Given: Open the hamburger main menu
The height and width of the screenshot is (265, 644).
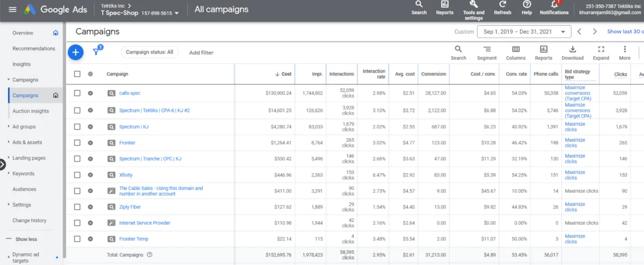Looking at the screenshot, I should [12, 10].
